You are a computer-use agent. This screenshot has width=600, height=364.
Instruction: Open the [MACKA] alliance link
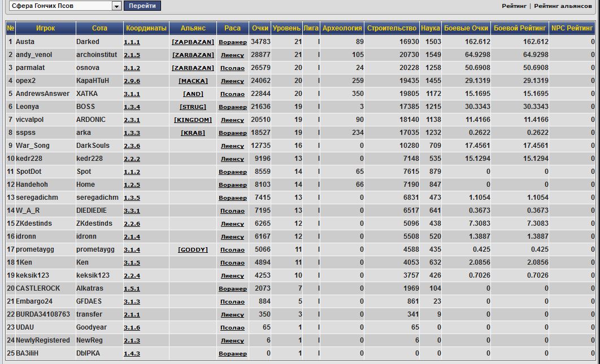(x=193, y=81)
